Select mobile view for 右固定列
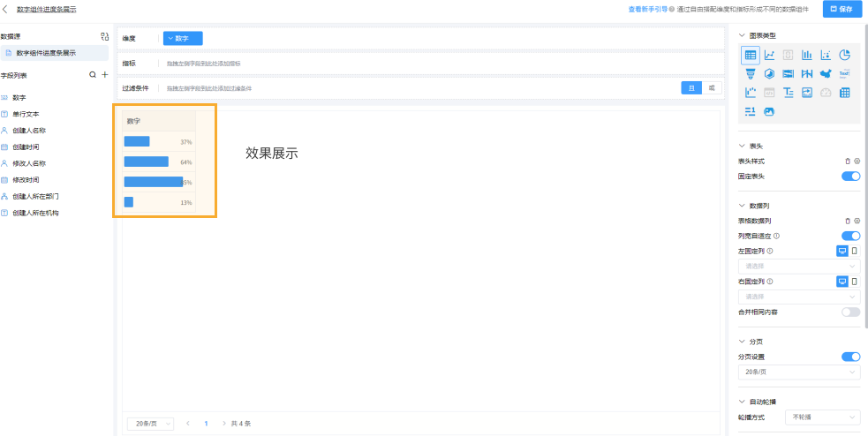Viewport: 868px width, 436px height. pyautogui.click(x=855, y=282)
